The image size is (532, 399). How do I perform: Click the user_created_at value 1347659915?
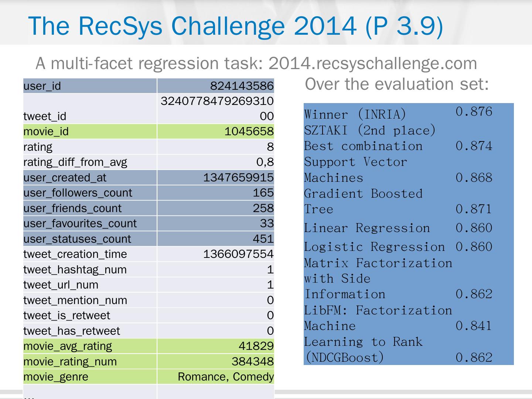click(x=238, y=178)
